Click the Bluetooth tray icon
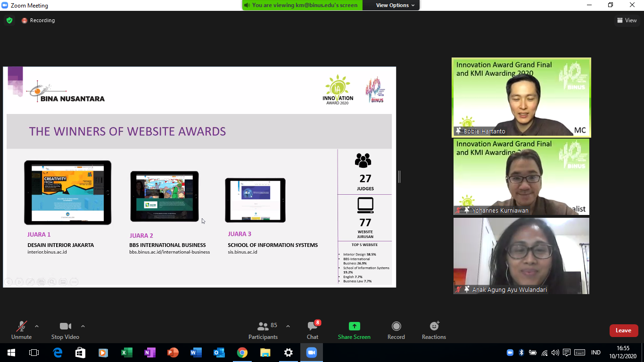Image resolution: width=644 pixels, height=362 pixels. 521,353
